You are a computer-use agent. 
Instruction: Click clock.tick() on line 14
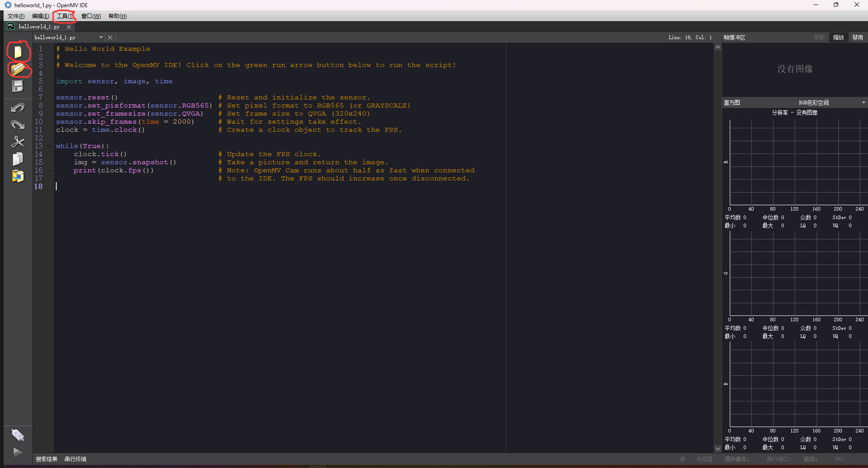tap(100, 154)
